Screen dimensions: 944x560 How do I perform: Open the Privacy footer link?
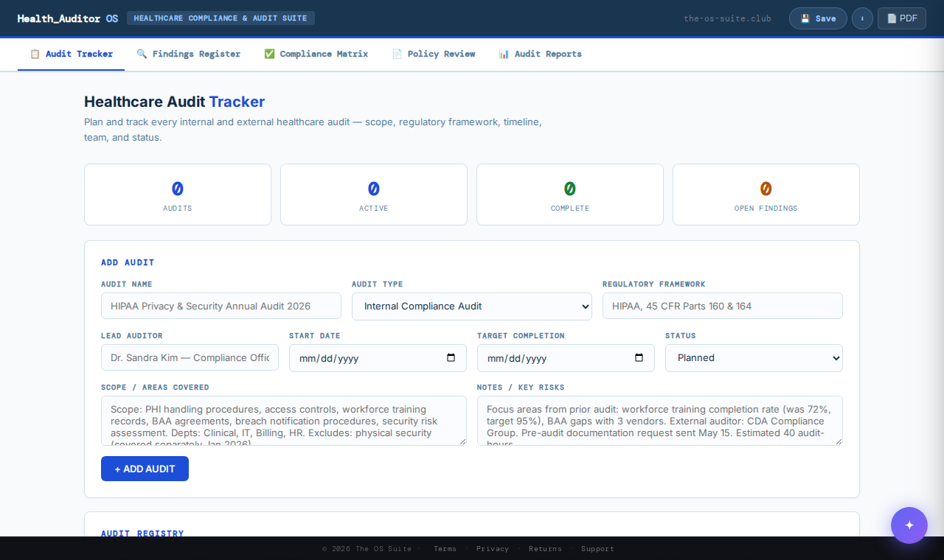coord(493,549)
